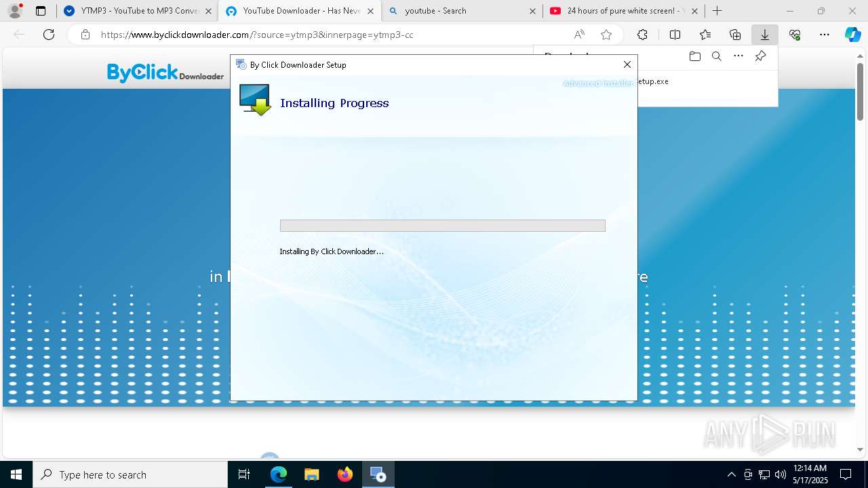The width and height of the screenshot is (868, 488).
Task: Open the Extensions puzzle icon
Action: pos(642,35)
